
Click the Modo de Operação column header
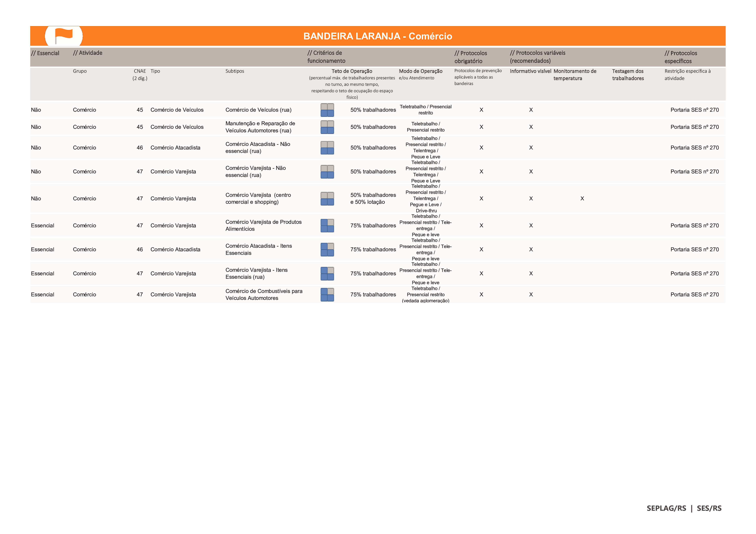click(421, 71)
